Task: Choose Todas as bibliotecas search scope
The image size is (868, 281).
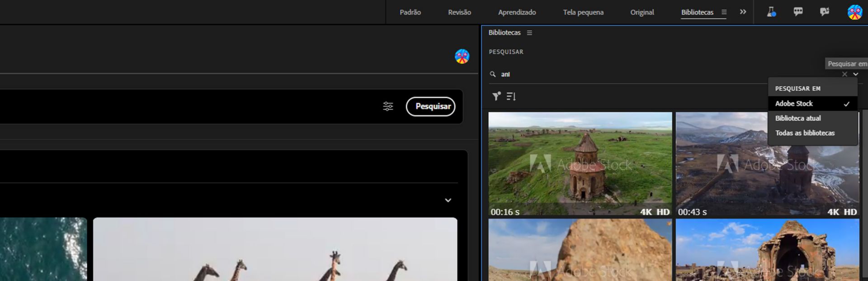Action: tap(812, 133)
